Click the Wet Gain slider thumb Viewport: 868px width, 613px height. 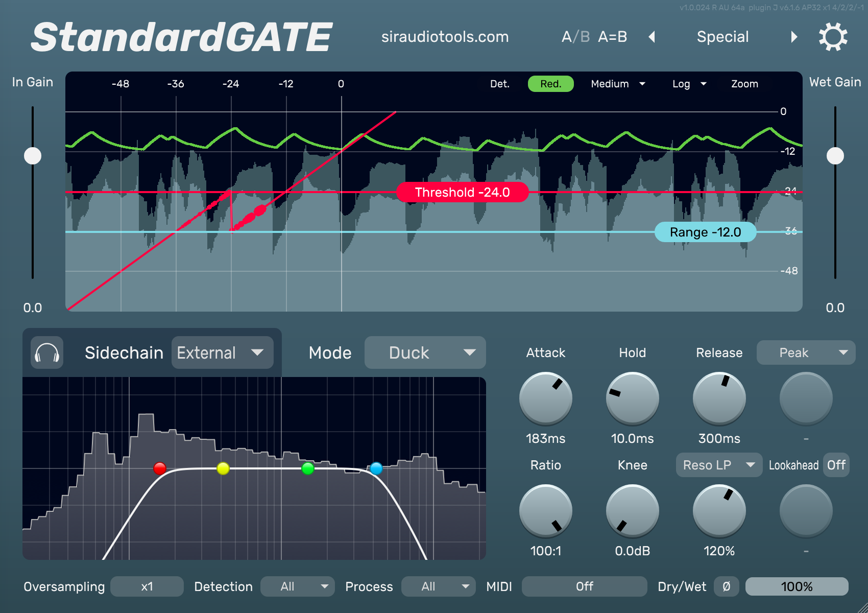pos(835,156)
